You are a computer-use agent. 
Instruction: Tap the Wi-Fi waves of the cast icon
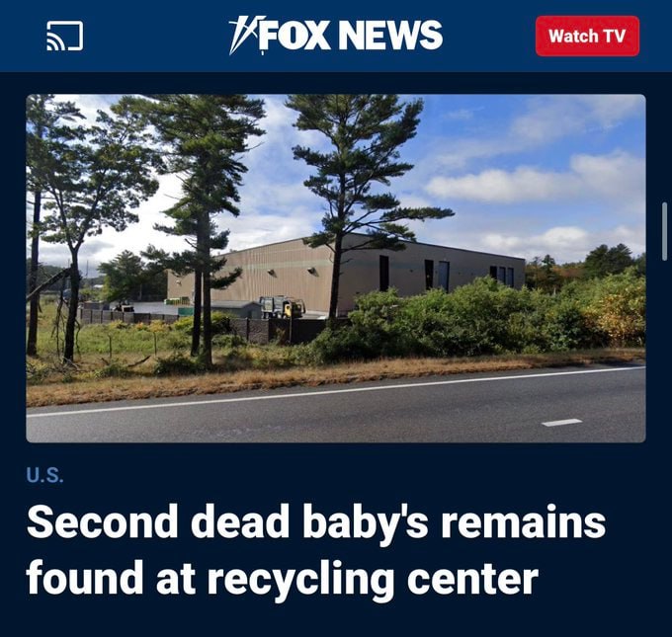[x=55, y=42]
